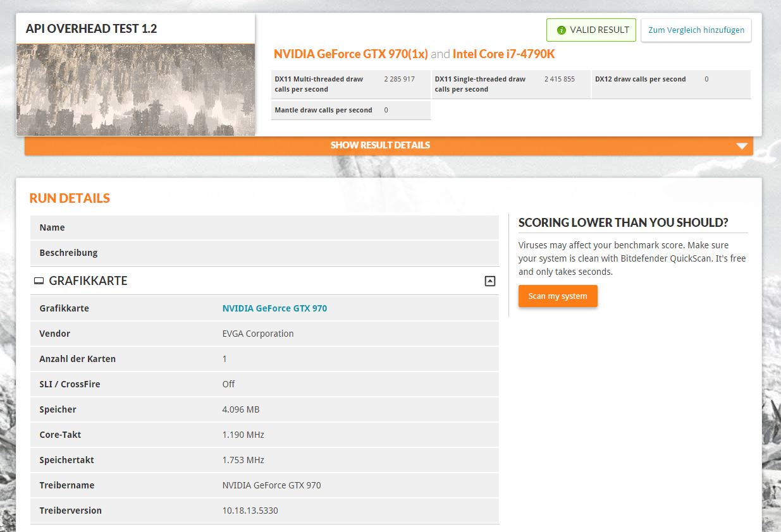Click the Vendor label

click(54, 334)
